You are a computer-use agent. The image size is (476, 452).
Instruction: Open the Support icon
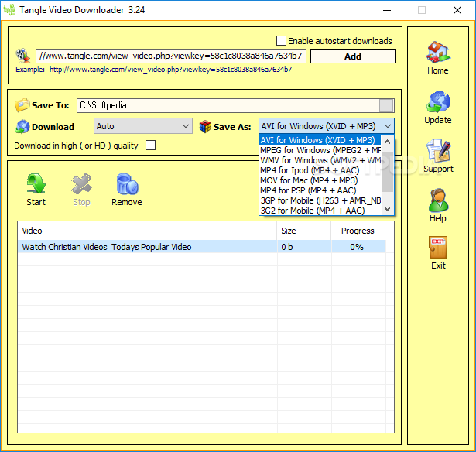[x=438, y=151]
